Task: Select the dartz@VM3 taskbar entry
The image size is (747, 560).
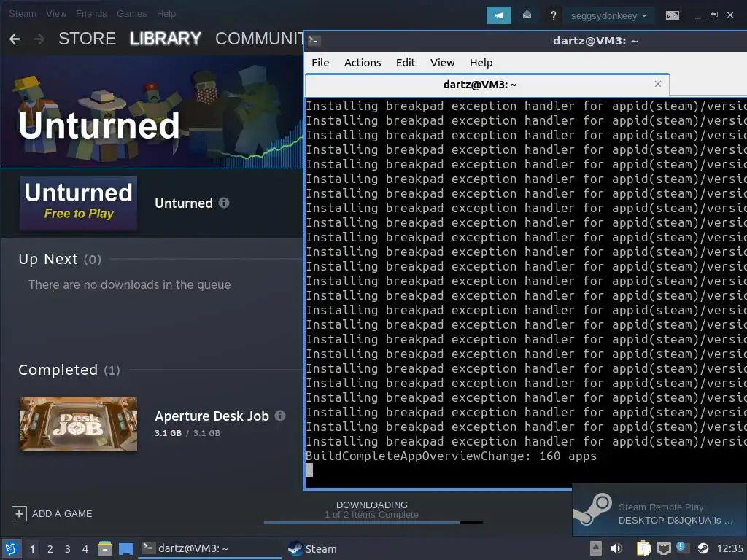Action: 209,548
